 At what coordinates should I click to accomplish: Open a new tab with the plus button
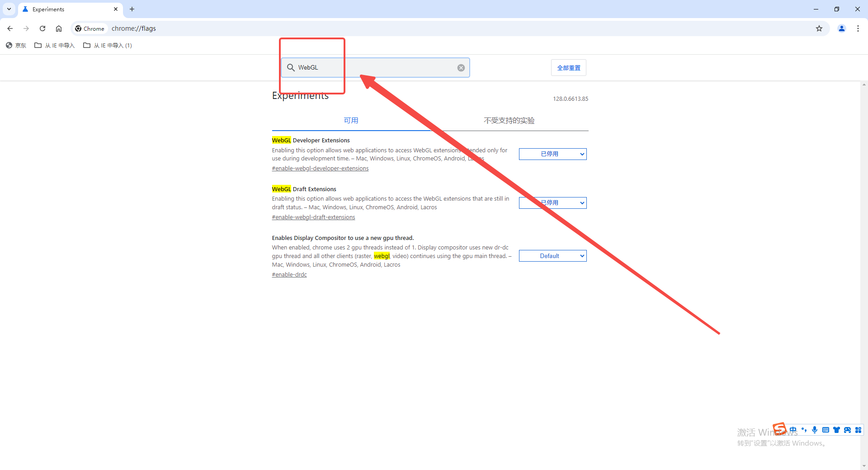[132, 9]
